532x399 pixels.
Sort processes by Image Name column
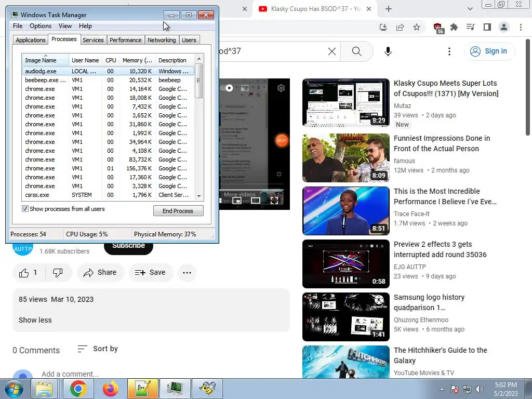(x=45, y=60)
